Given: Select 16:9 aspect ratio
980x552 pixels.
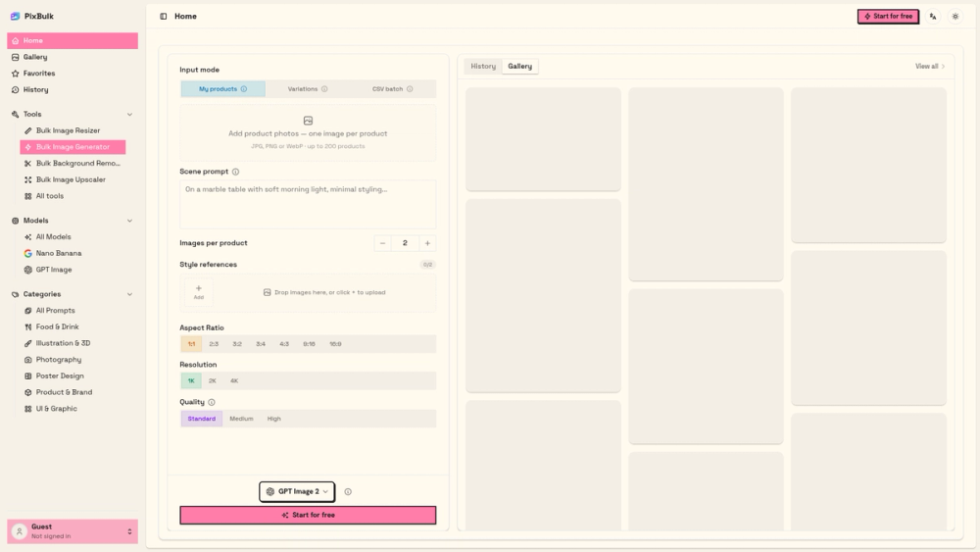Looking at the screenshot, I should coord(335,344).
